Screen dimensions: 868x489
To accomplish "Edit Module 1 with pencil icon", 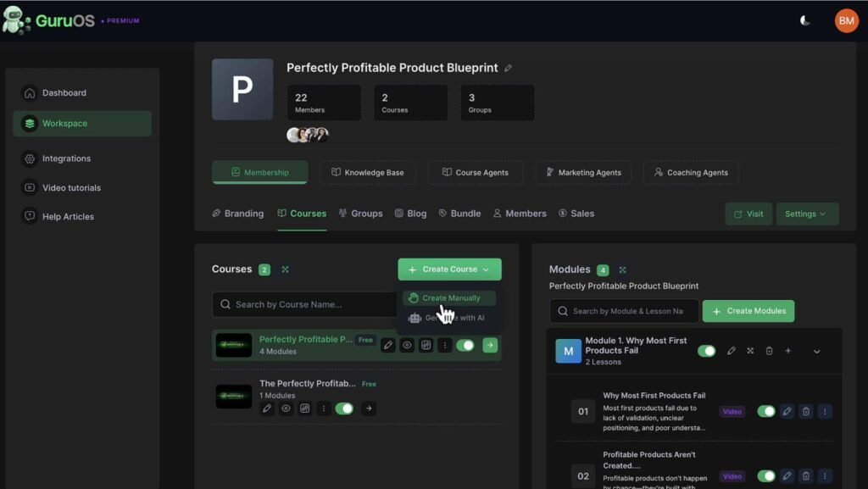I will [732, 351].
